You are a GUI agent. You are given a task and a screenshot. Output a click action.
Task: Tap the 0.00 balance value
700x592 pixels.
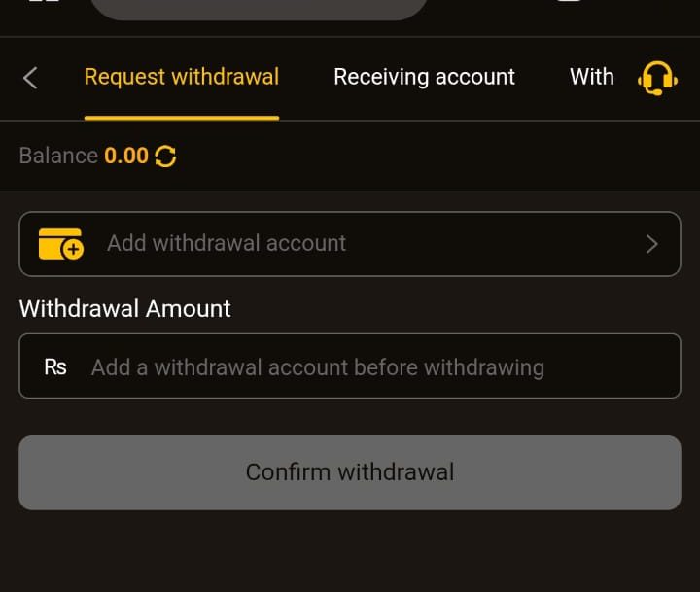coord(126,156)
